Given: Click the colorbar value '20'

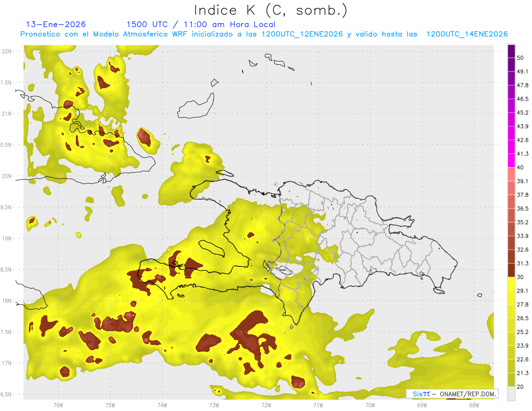Looking at the screenshot, I should point(521,387).
